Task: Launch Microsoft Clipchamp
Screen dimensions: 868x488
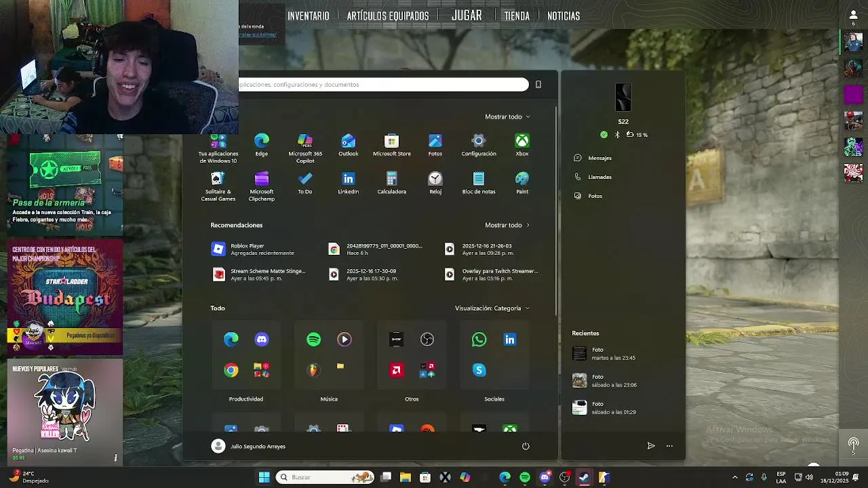Action: [261, 186]
